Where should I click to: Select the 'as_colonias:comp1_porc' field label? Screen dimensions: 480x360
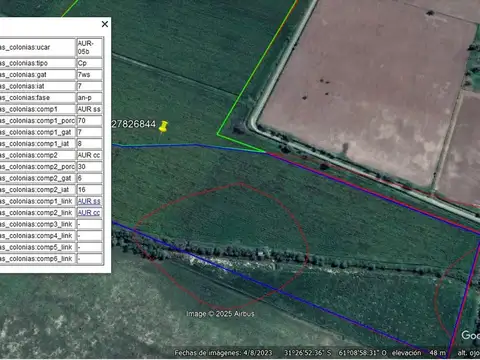tap(37, 121)
